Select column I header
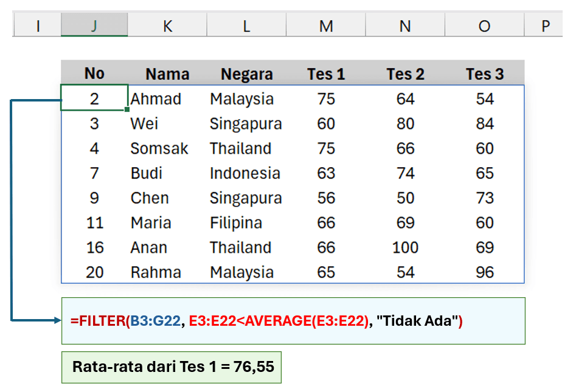Viewport: 573px width, 392px height. point(37,25)
